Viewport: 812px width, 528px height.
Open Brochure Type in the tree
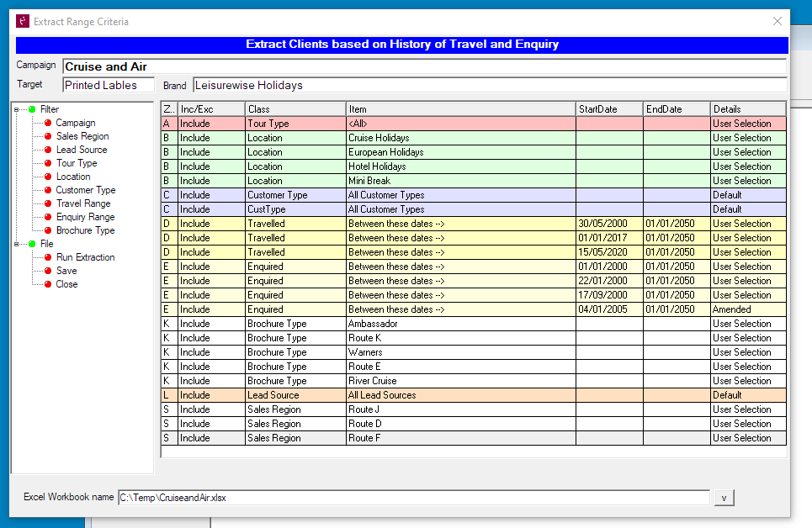86,230
